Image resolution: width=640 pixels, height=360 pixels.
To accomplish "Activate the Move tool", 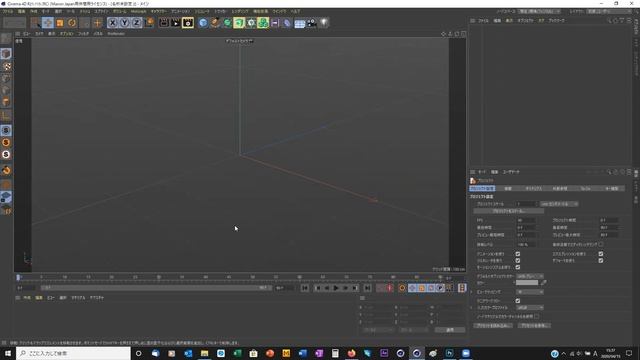I will click(x=48, y=23).
